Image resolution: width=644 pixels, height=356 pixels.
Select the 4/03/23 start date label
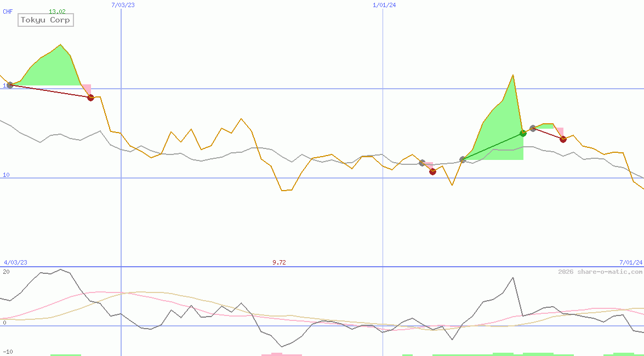tap(15, 262)
